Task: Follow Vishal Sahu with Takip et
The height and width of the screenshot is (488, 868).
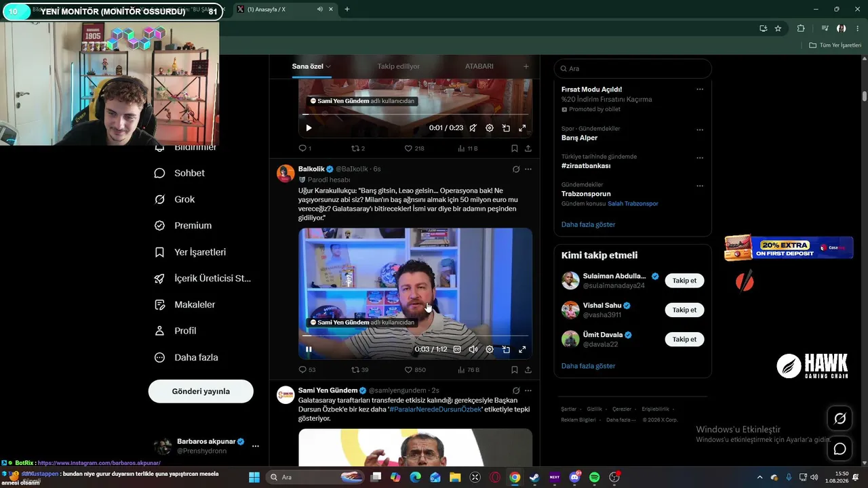Action: point(684,310)
